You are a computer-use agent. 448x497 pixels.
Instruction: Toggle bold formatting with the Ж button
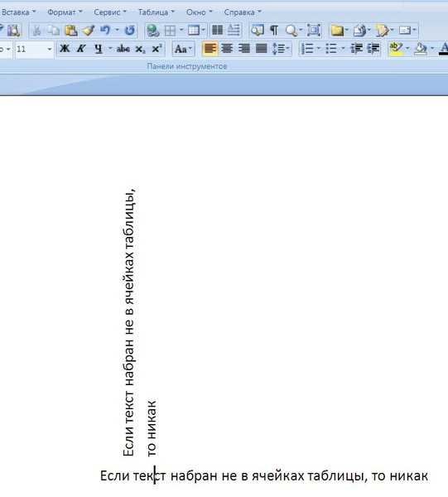(x=65, y=49)
